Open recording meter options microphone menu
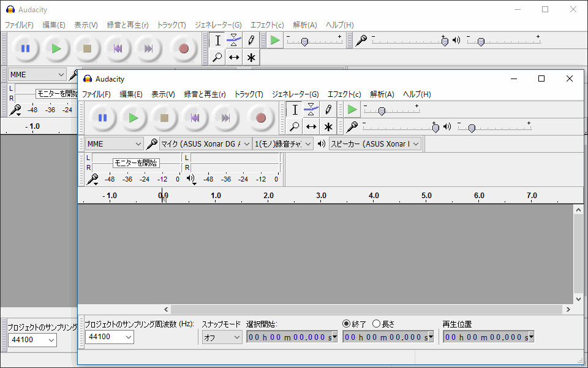Screen dimensions: 588x368 pos(92,180)
